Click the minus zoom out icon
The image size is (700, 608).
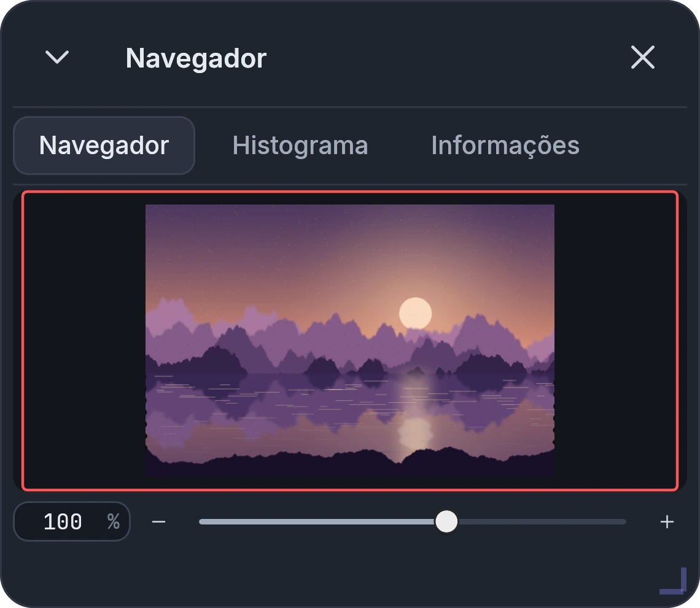tap(158, 521)
